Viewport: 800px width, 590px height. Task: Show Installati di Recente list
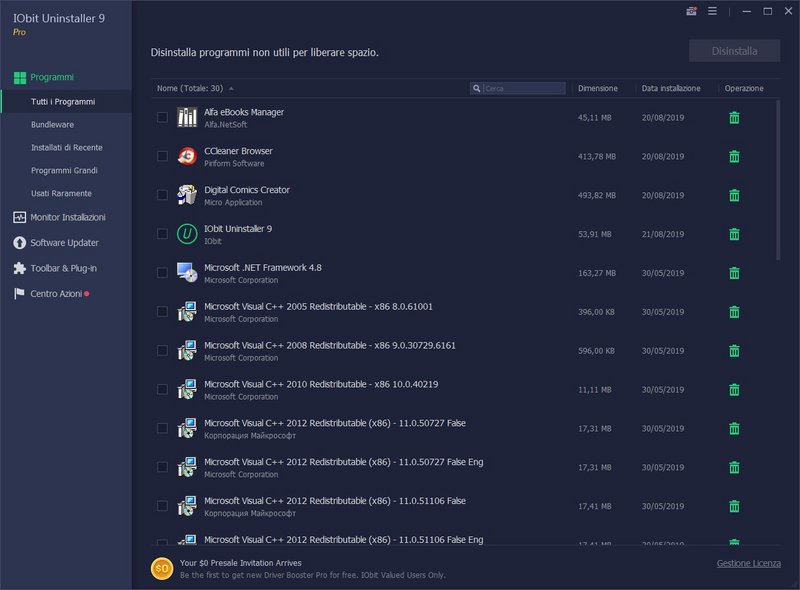pos(66,148)
